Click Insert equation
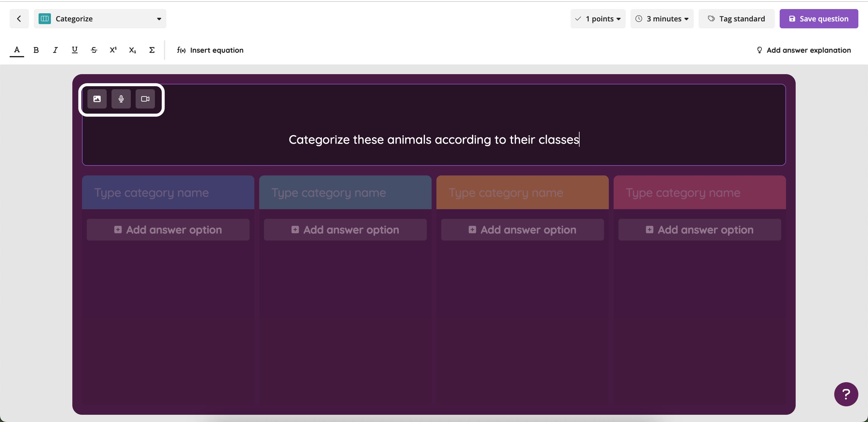The height and width of the screenshot is (422, 868). (210, 50)
